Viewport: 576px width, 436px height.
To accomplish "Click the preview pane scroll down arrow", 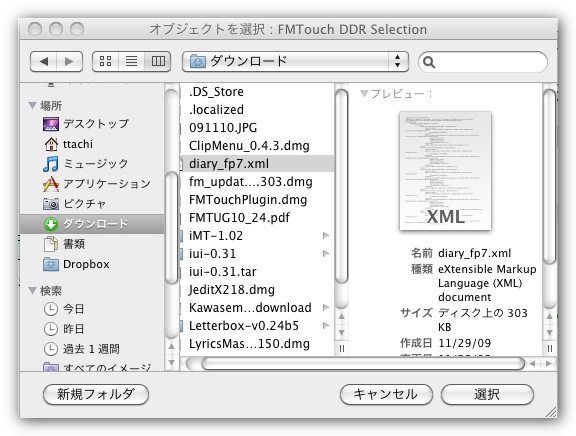I will point(550,333).
